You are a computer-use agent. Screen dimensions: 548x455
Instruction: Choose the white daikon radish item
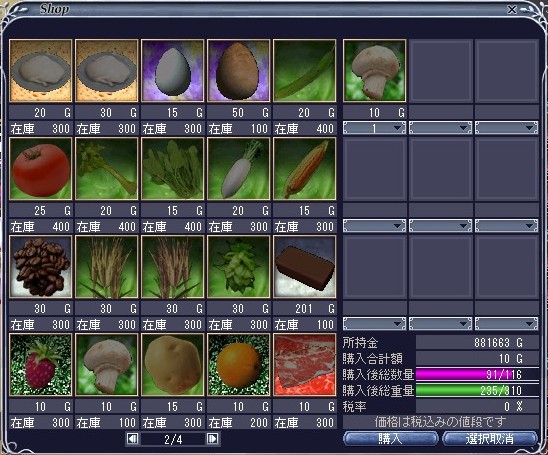coord(239,168)
